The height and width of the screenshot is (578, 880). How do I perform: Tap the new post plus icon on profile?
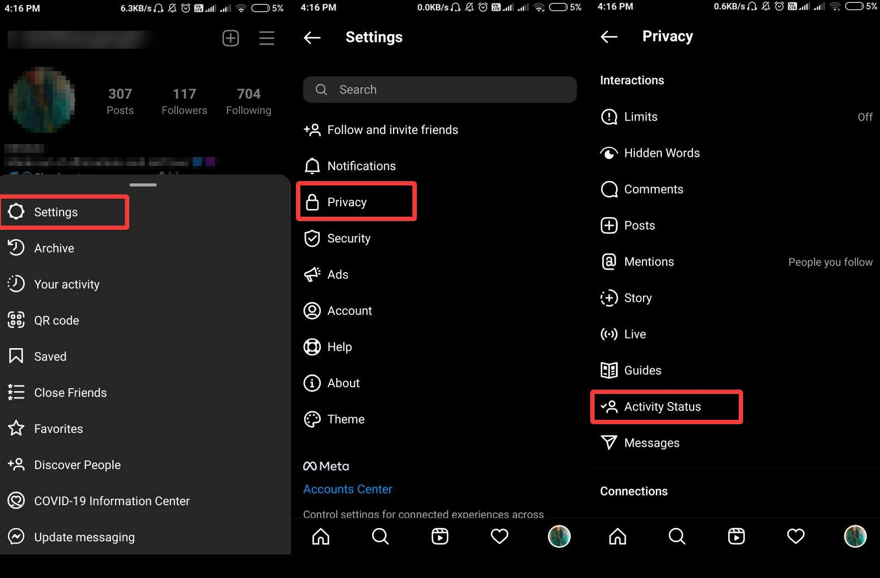pos(231,38)
